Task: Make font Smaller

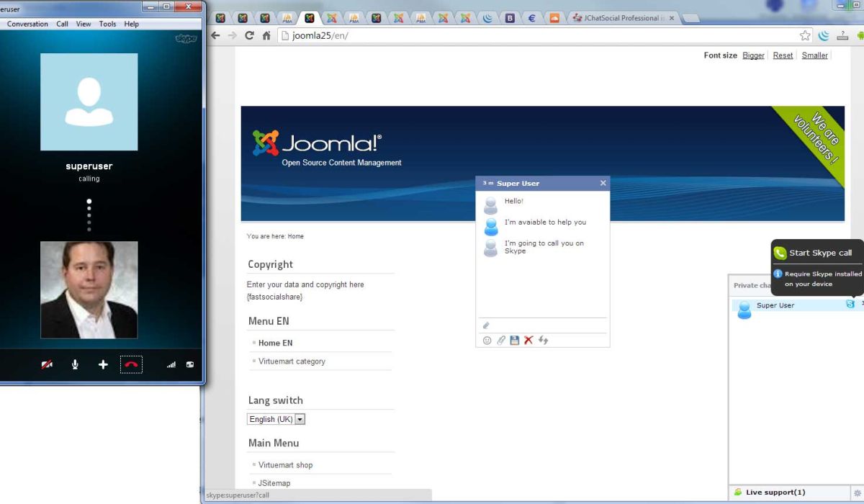Action: tap(815, 55)
